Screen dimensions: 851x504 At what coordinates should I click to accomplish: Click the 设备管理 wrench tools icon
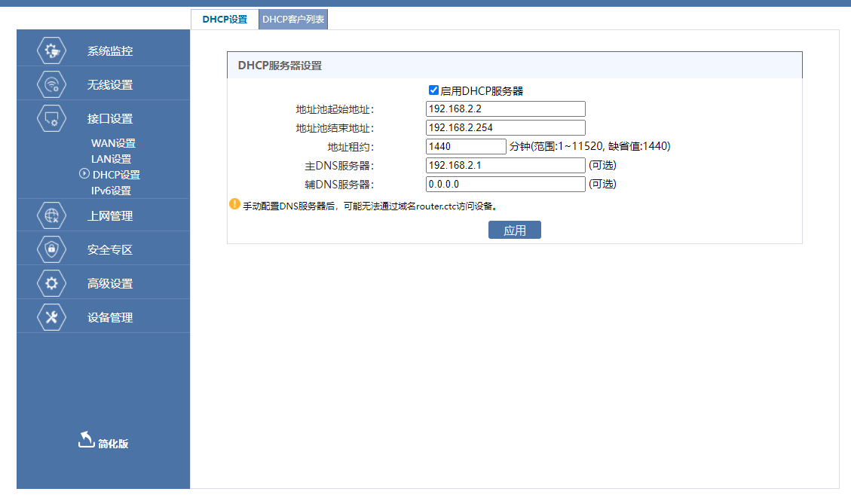click(x=51, y=317)
